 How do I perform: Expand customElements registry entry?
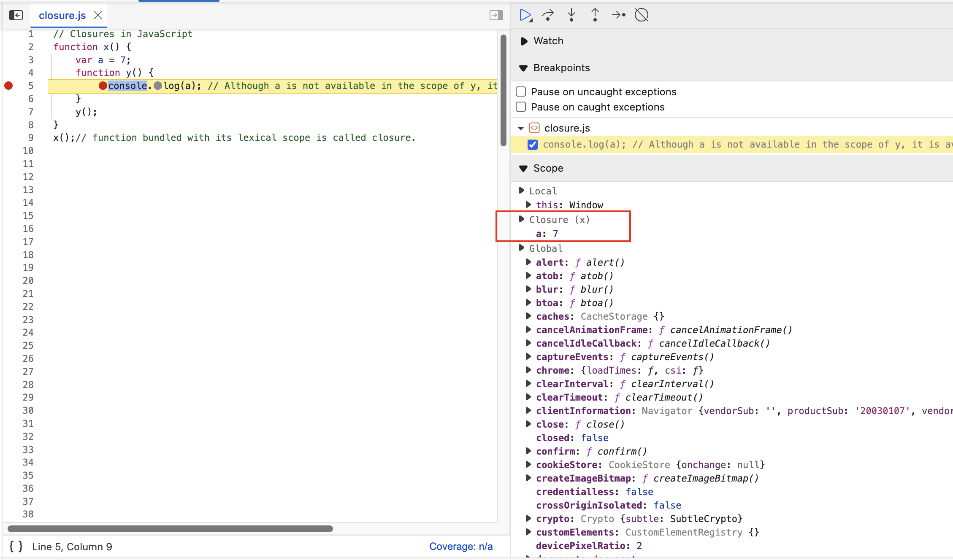(528, 532)
